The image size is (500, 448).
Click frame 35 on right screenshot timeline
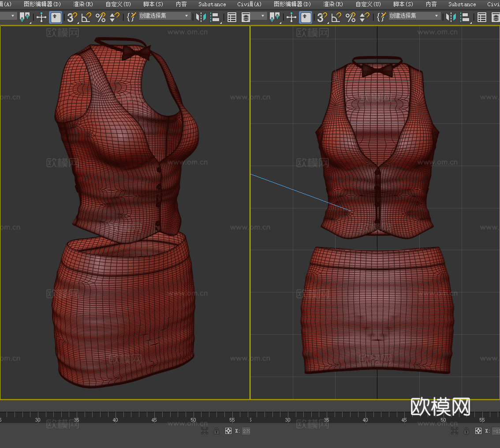click(x=326, y=420)
